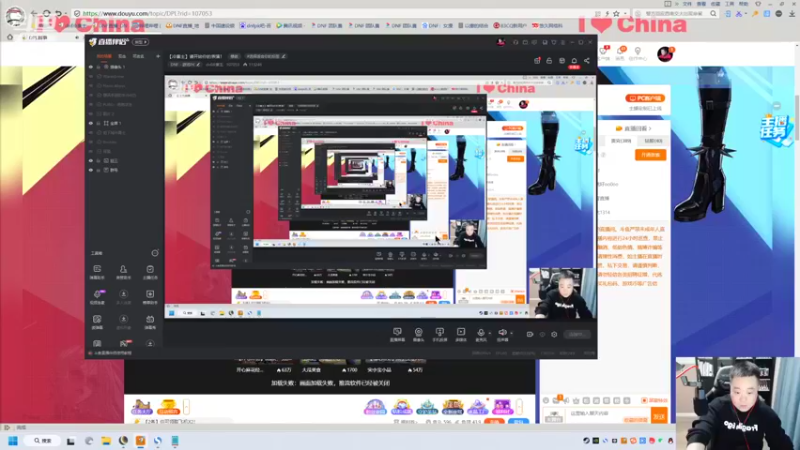Image resolution: width=800 pixels, height=450 pixels.
Task: Click the floating 主播任务 badge
Action: 775,131
